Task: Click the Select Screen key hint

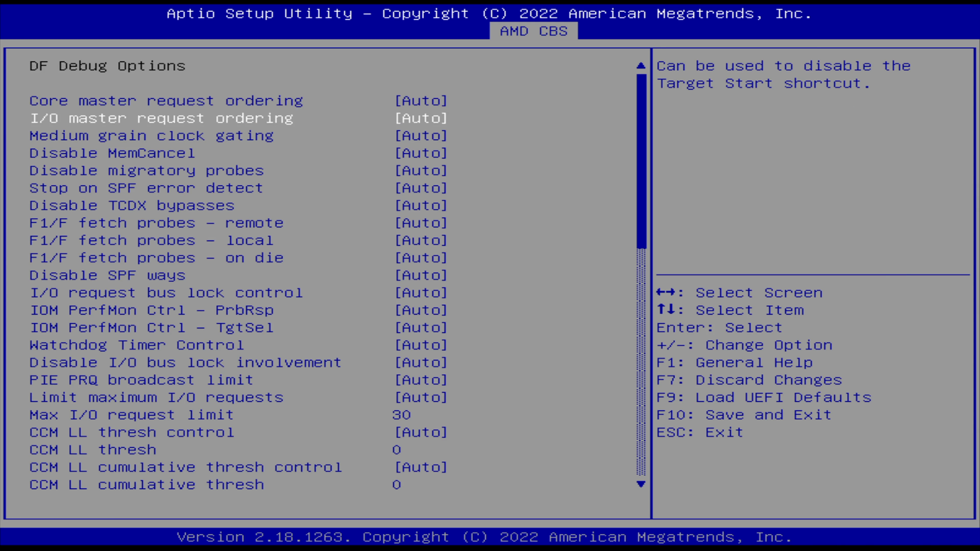Action: [x=740, y=293]
